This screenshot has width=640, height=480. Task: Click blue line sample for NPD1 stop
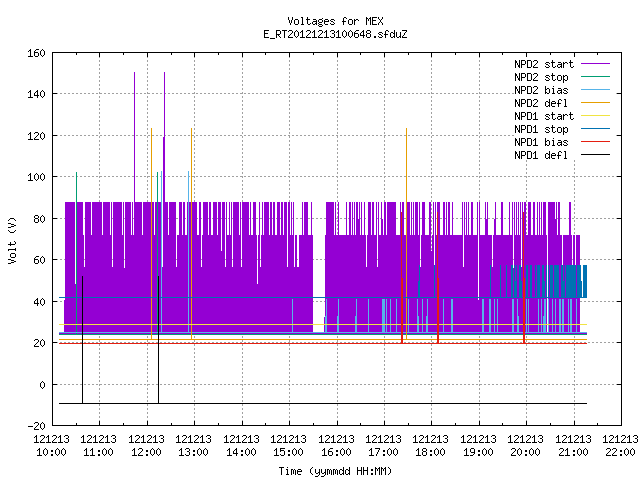[595, 129]
